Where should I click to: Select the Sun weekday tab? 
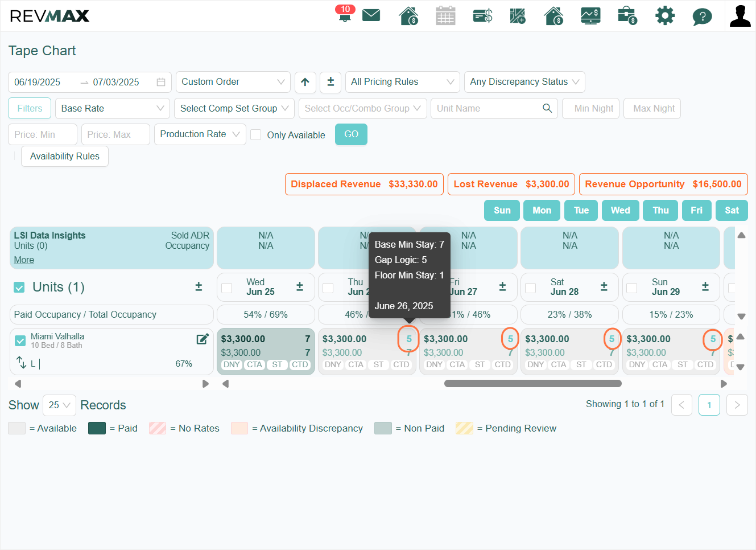tap(502, 210)
